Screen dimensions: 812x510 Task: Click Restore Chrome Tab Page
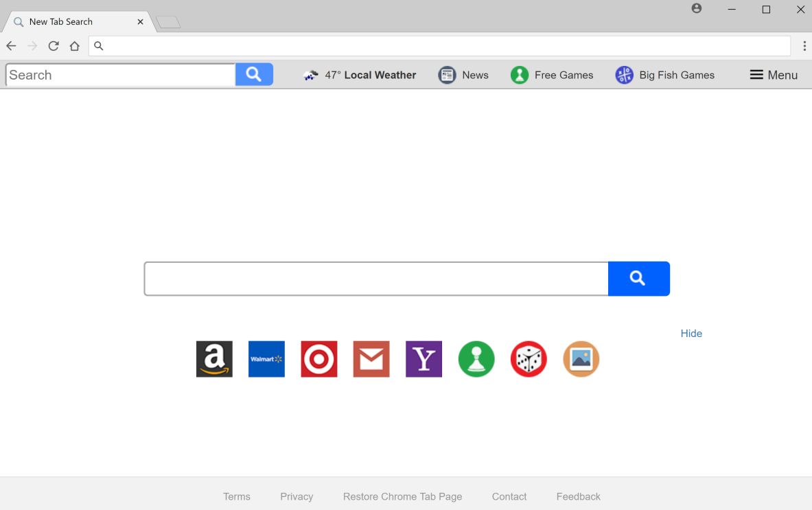(402, 496)
